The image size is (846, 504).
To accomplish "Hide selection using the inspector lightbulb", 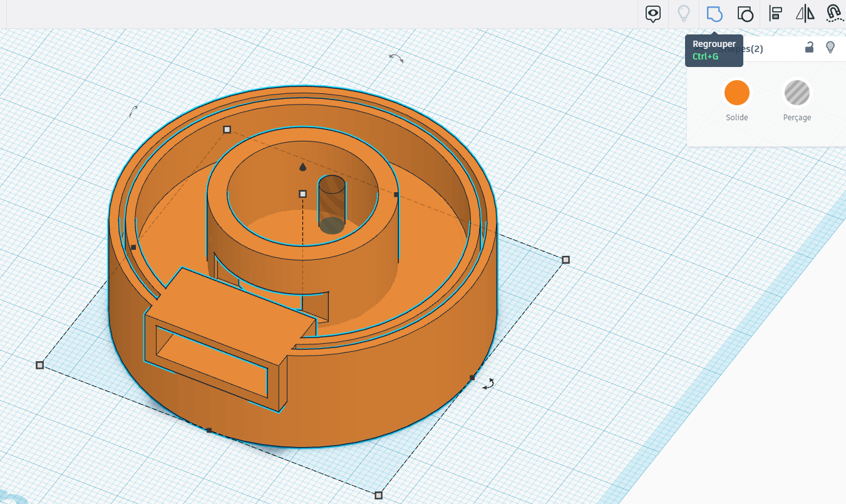I will click(x=830, y=47).
